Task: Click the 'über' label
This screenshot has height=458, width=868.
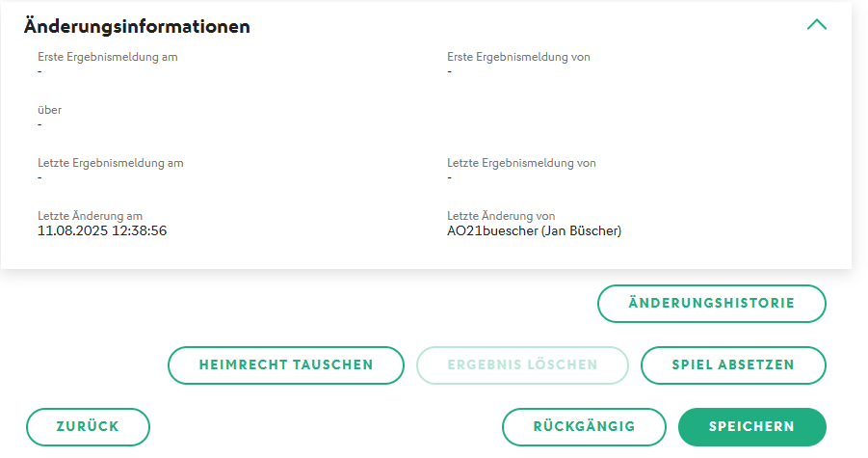Action: tap(50, 110)
